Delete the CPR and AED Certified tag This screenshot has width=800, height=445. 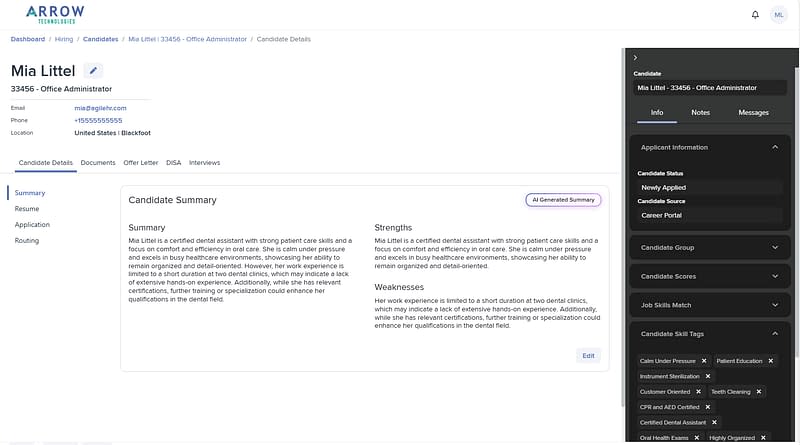click(x=705, y=407)
